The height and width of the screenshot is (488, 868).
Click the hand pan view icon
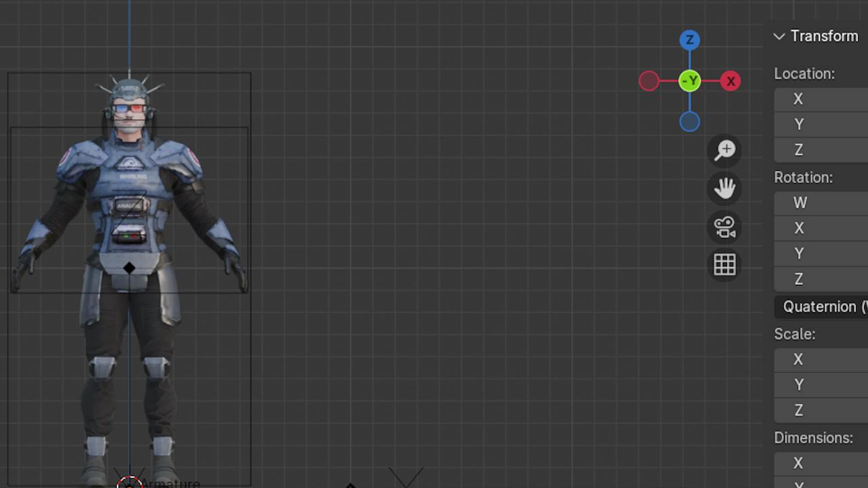pos(724,189)
